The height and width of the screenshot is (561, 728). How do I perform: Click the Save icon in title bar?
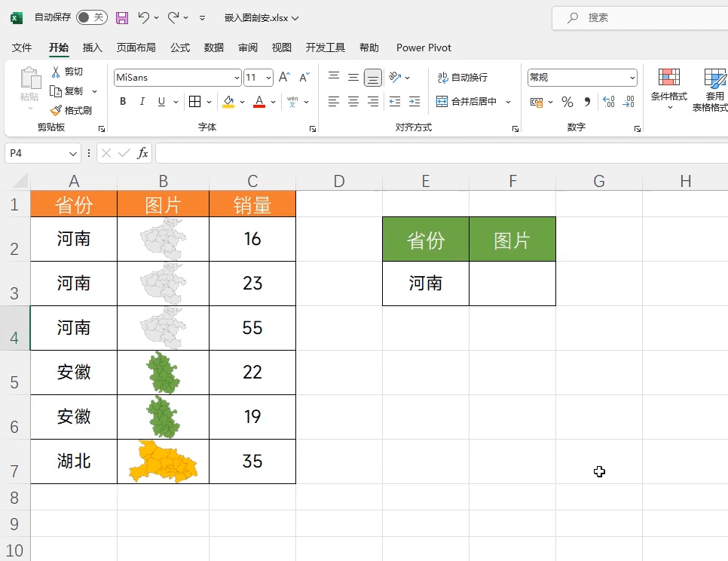coord(122,17)
